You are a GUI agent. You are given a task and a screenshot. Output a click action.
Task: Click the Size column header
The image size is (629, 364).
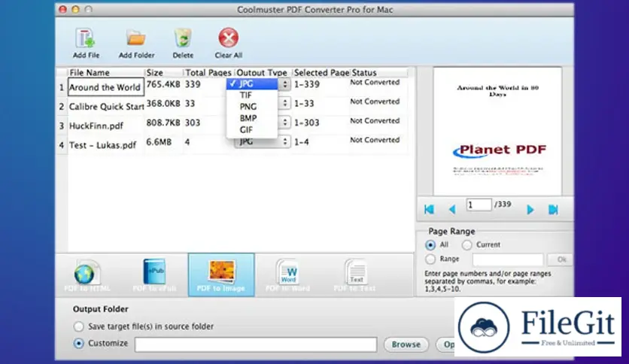[164, 72]
